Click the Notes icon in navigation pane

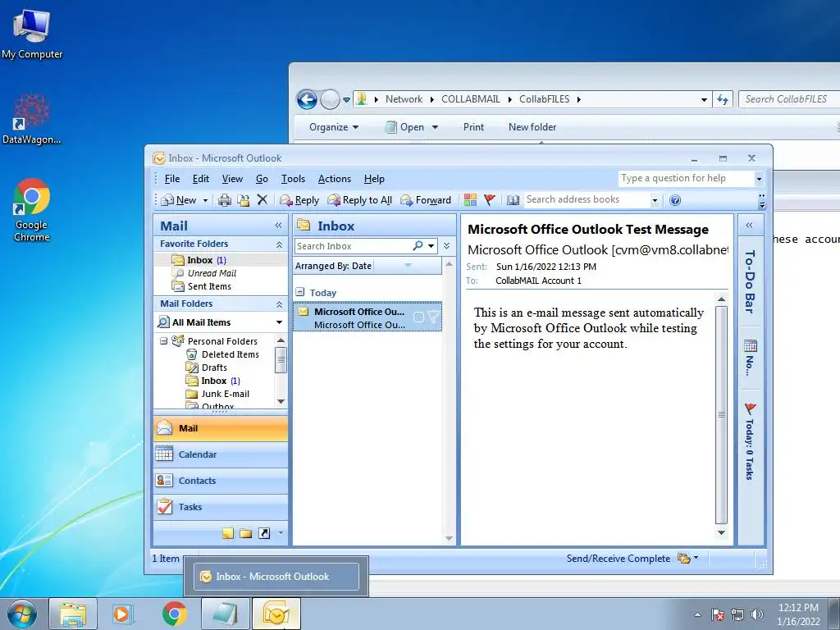(x=228, y=533)
